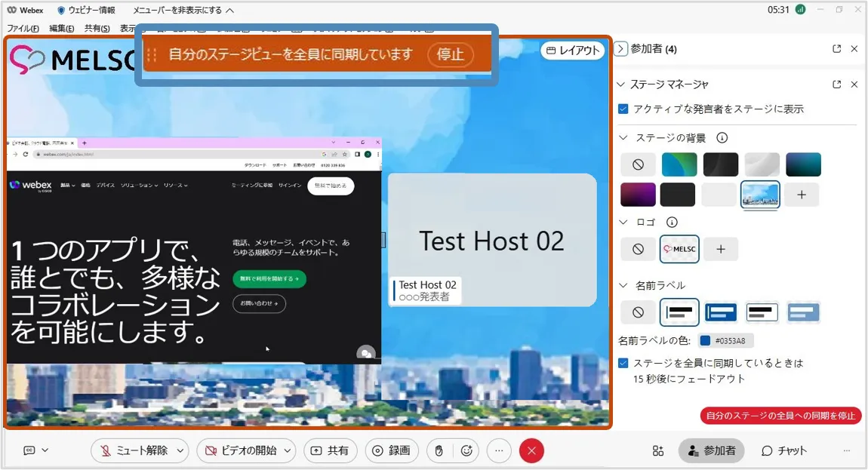Open the more options ellipsis button
Viewport: 868px width, 470px height.
pos(499,450)
